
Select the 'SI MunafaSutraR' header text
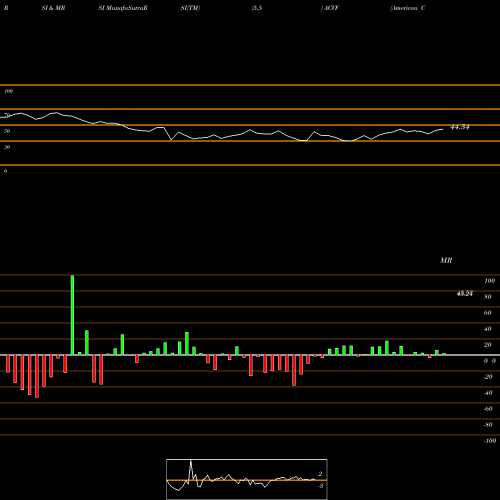tap(123, 8)
